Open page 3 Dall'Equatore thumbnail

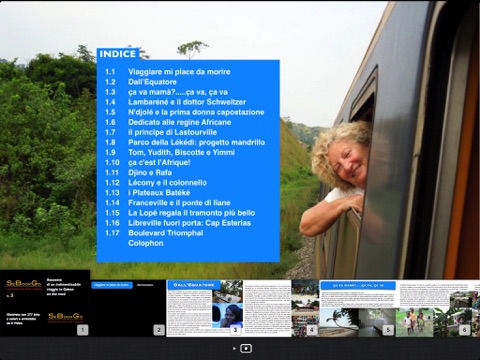point(205,308)
